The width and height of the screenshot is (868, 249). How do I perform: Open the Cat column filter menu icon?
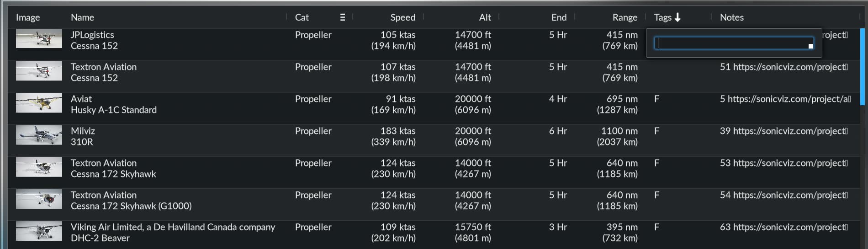(x=343, y=17)
